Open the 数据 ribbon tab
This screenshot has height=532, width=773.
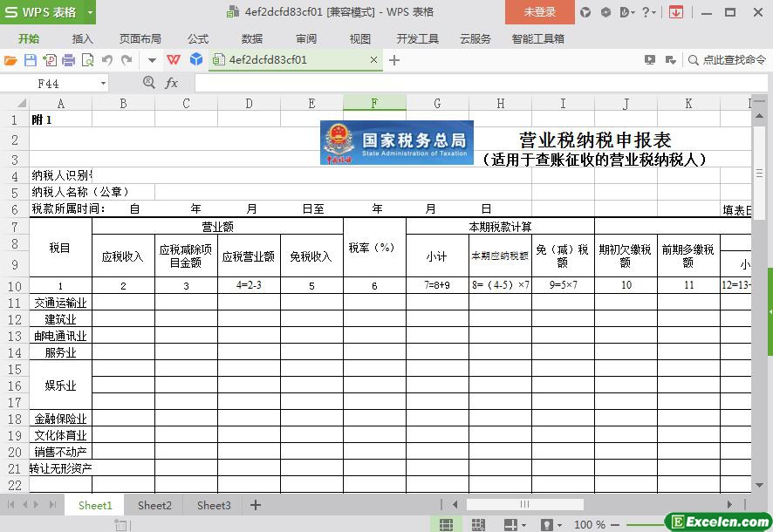pyautogui.click(x=252, y=38)
